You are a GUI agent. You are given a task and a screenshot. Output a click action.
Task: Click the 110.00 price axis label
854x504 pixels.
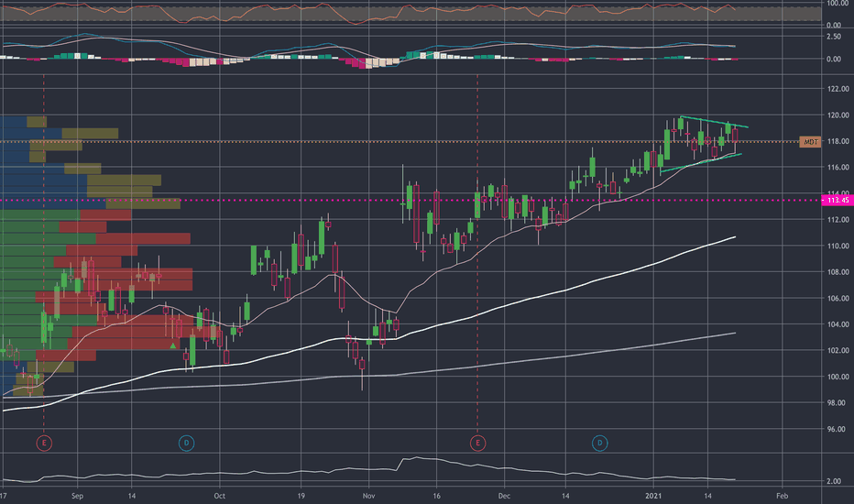point(838,246)
